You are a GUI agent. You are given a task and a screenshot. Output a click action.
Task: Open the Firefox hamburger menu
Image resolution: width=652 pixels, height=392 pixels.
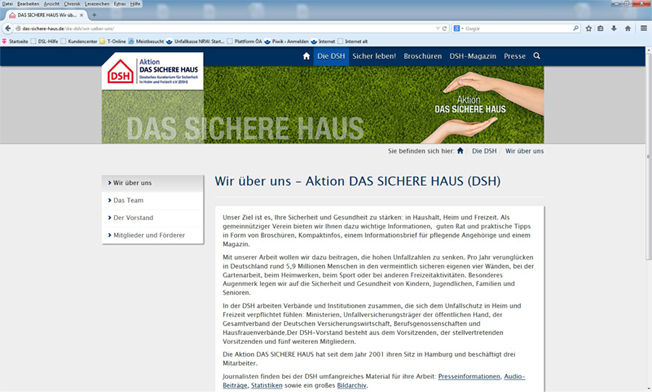(644, 28)
